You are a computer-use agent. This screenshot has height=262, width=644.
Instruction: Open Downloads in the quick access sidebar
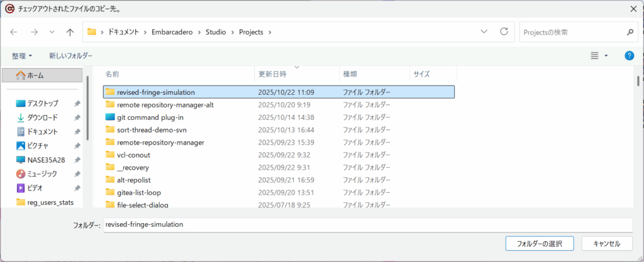click(42, 117)
